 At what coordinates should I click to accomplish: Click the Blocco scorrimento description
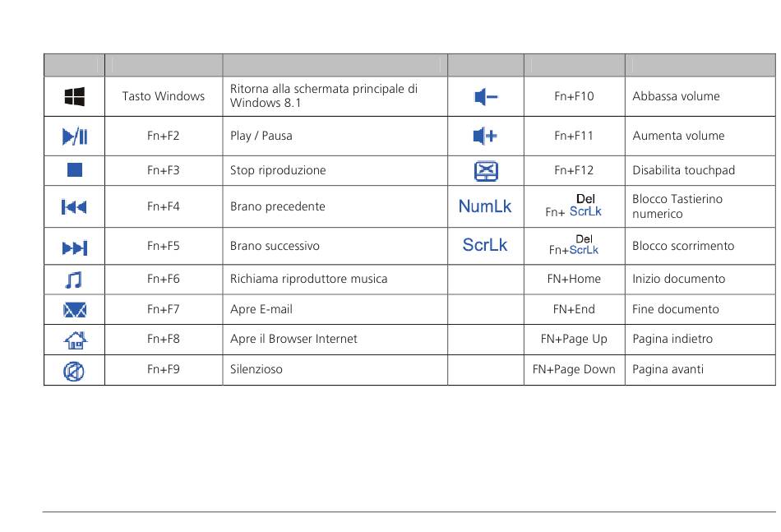[683, 246]
